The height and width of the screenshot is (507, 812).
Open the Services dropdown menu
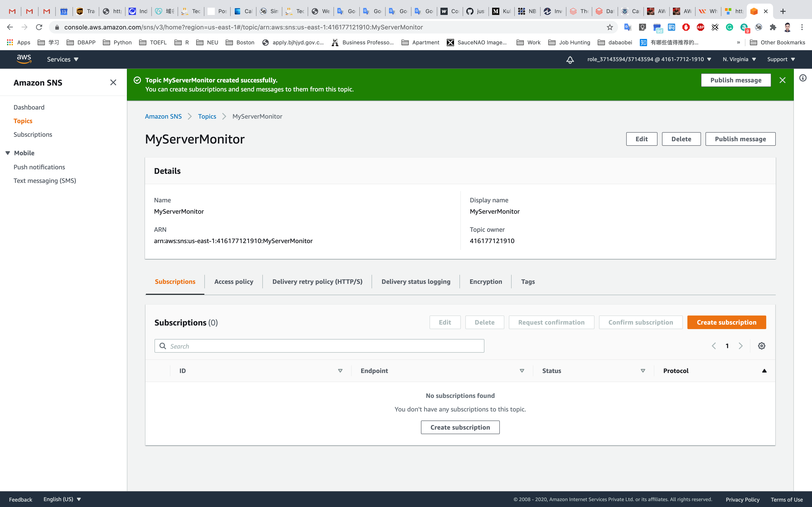click(62, 59)
